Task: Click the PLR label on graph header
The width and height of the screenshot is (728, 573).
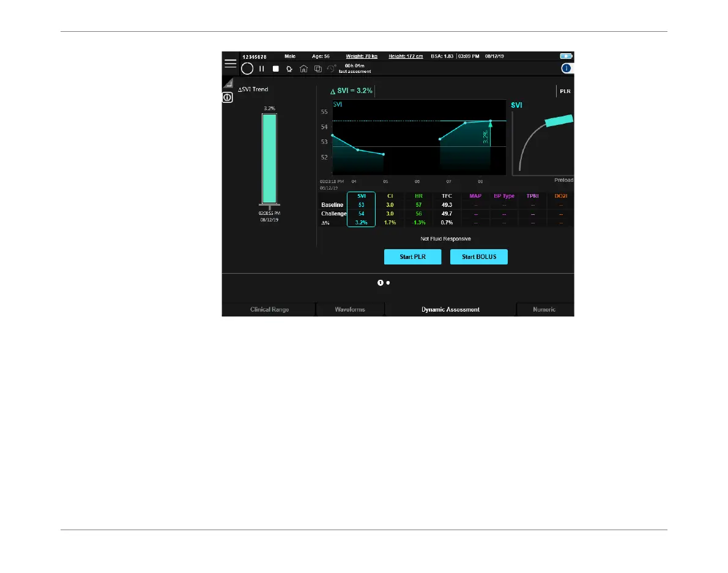Action: [x=565, y=91]
